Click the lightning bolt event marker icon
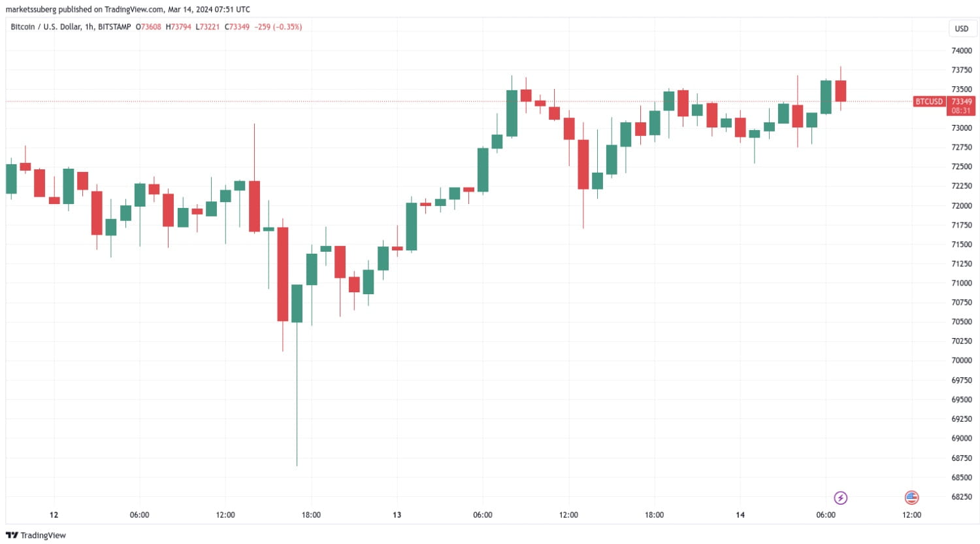Screen dimensions: 980x544 (840, 498)
